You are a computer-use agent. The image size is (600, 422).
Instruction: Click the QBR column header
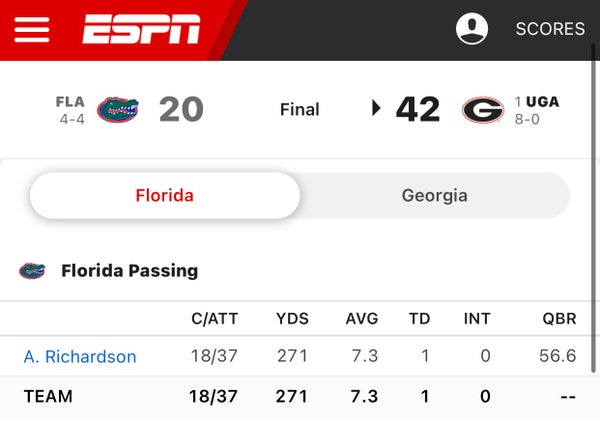pos(559,318)
